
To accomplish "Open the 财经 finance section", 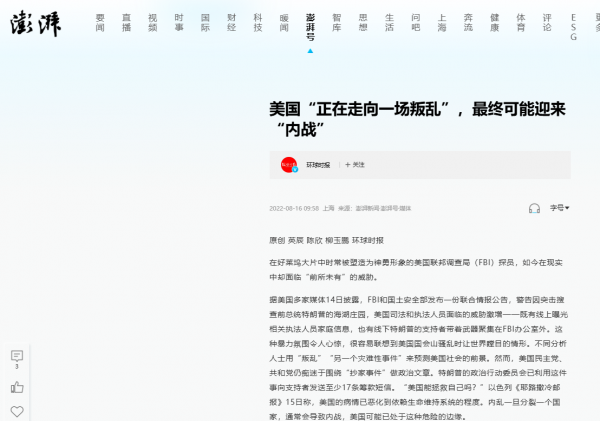I will coord(231,23).
